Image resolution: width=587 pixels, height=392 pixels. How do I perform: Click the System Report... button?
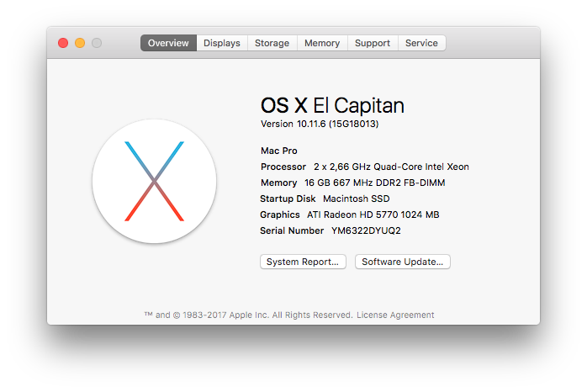[x=303, y=262]
